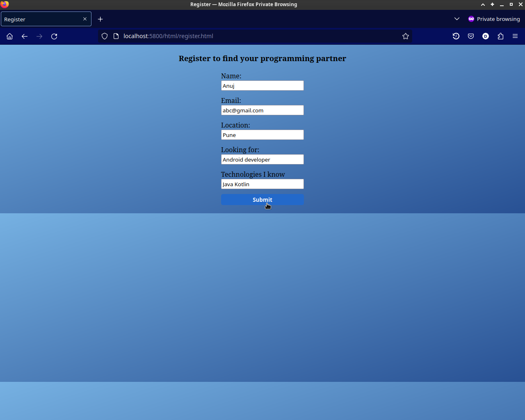
Task: Click the forward navigation arrow
Action: [x=39, y=36]
